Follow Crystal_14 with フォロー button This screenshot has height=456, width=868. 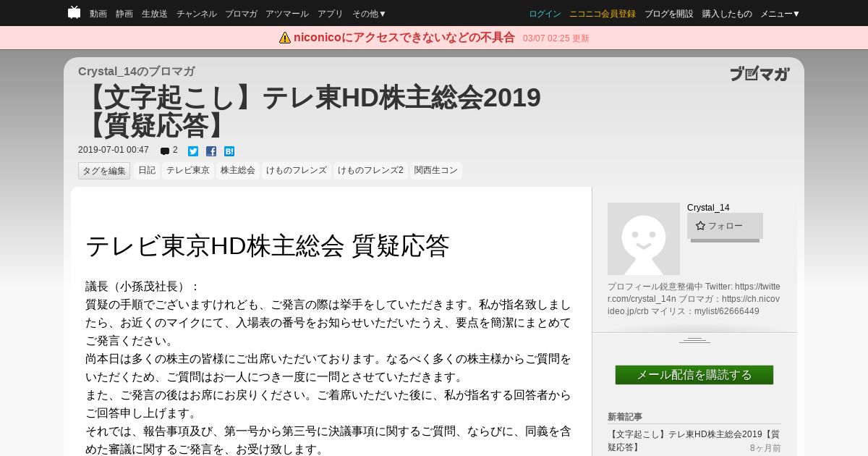coord(725,226)
